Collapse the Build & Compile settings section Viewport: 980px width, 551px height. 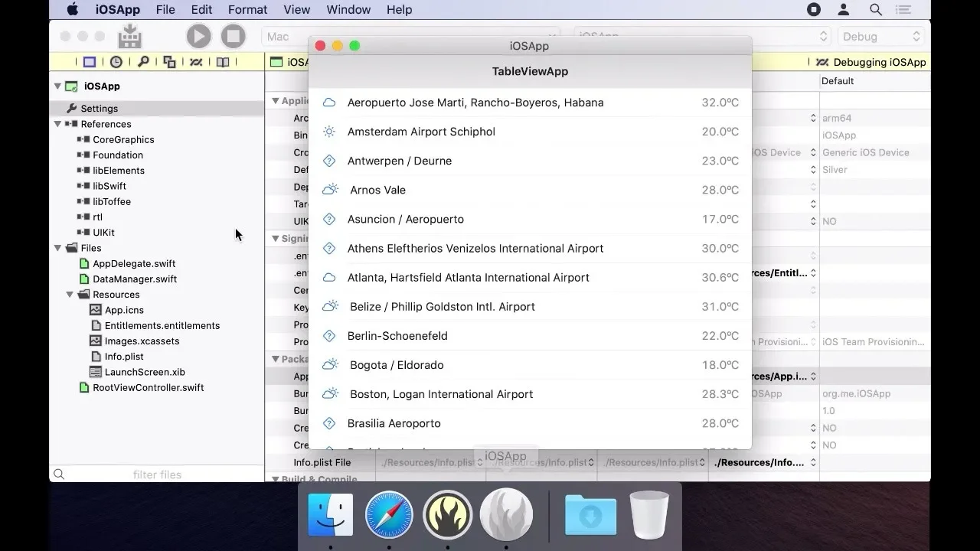coord(276,478)
